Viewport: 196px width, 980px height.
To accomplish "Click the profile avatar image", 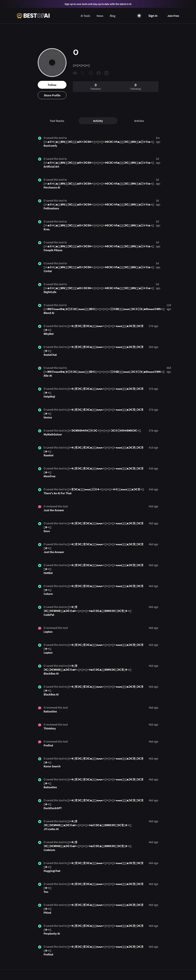I will [52, 63].
